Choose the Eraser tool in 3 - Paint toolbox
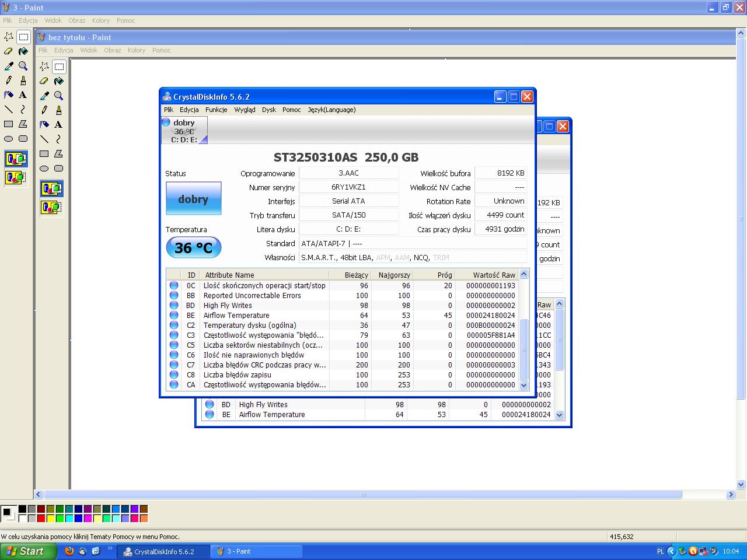Viewport: 747px width, 560px height. point(9,51)
